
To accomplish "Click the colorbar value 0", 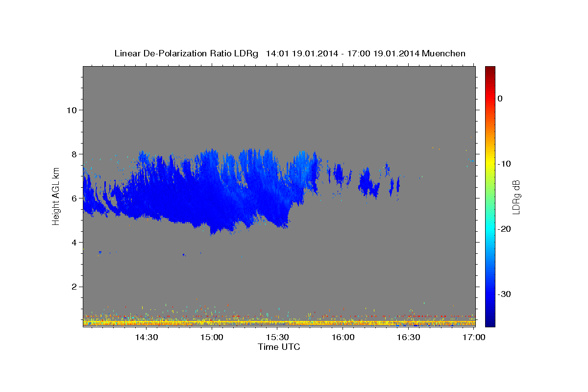I will click(x=500, y=98).
